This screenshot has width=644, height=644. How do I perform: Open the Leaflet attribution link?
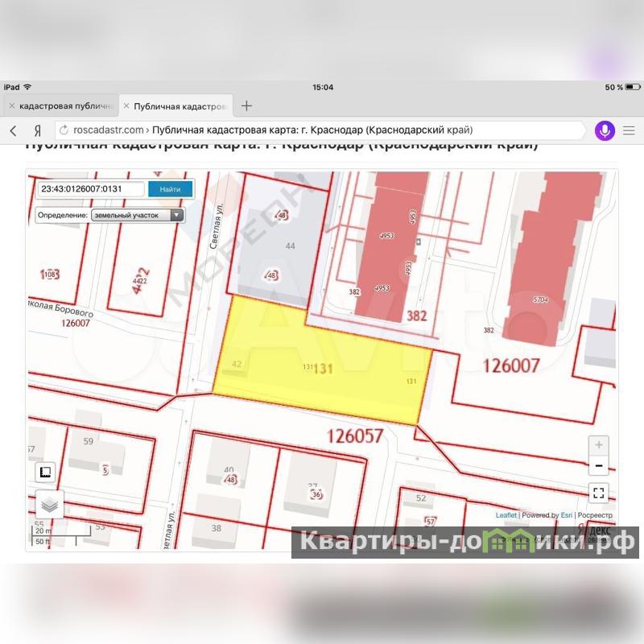tap(506, 515)
